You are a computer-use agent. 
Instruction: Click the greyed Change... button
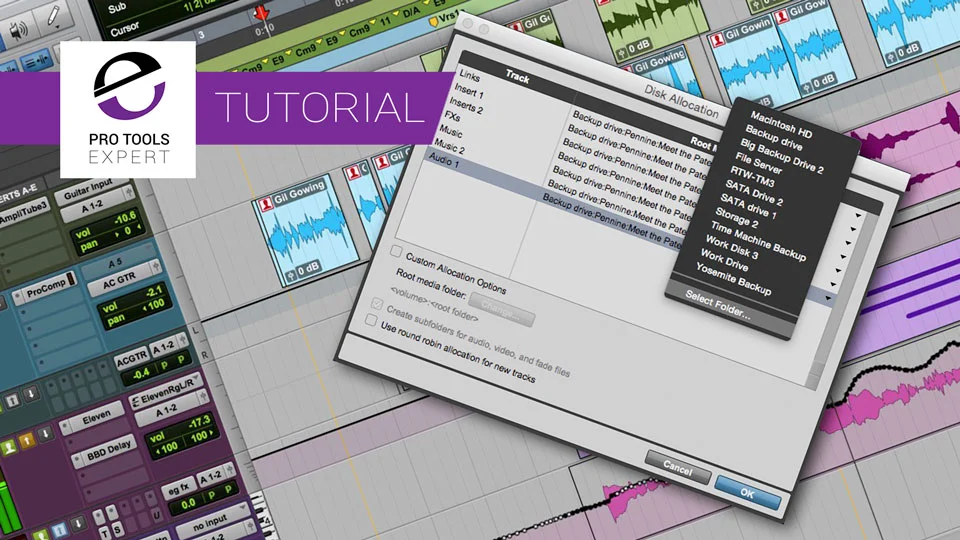(501, 310)
